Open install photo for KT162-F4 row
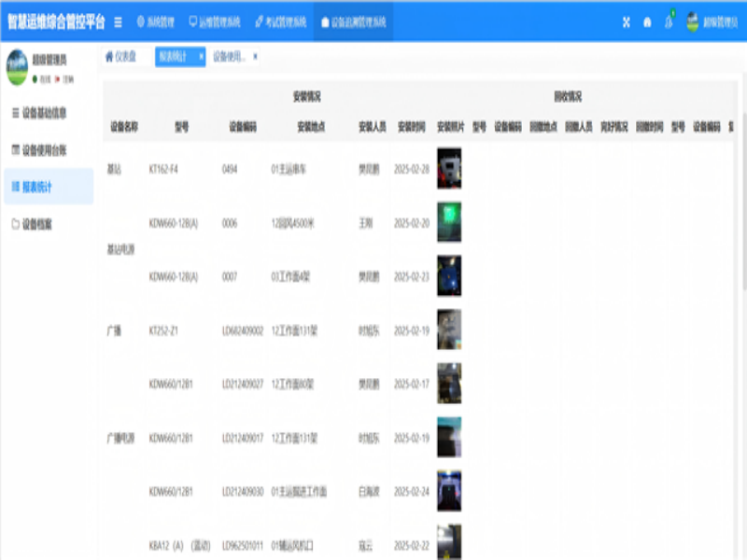Image resolution: width=747 pixels, height=560 pixels. point(449,169)
